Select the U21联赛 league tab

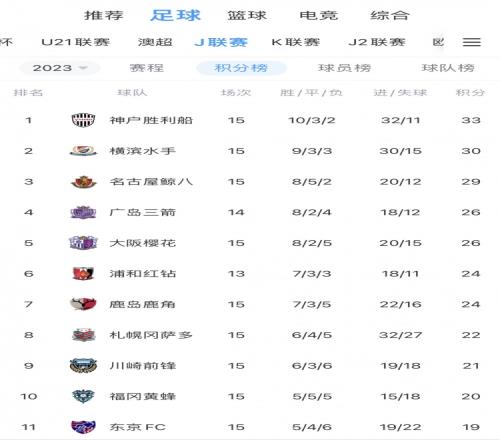[x=76, y=42]
